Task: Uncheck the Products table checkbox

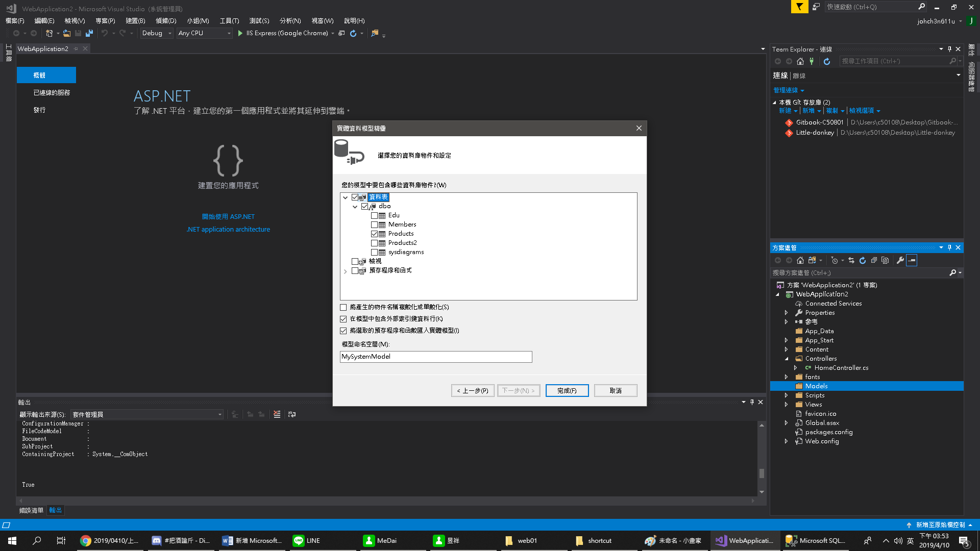Action: pos(374,234)
